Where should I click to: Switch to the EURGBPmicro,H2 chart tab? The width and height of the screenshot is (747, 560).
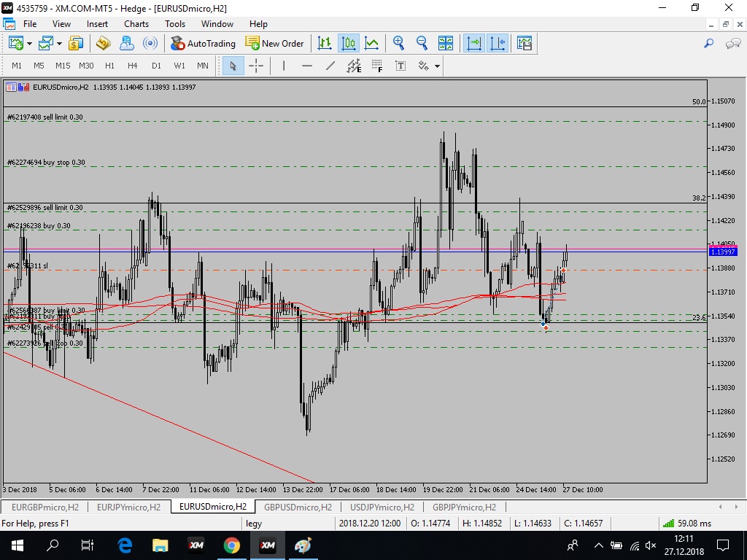click(x=45, y=507)
